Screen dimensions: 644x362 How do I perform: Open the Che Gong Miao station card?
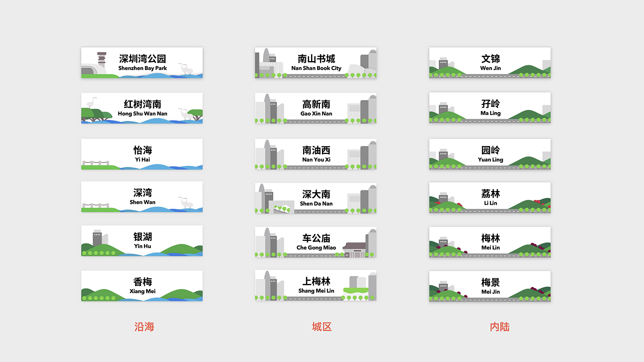pyautogui.click(x=316, y=242)
